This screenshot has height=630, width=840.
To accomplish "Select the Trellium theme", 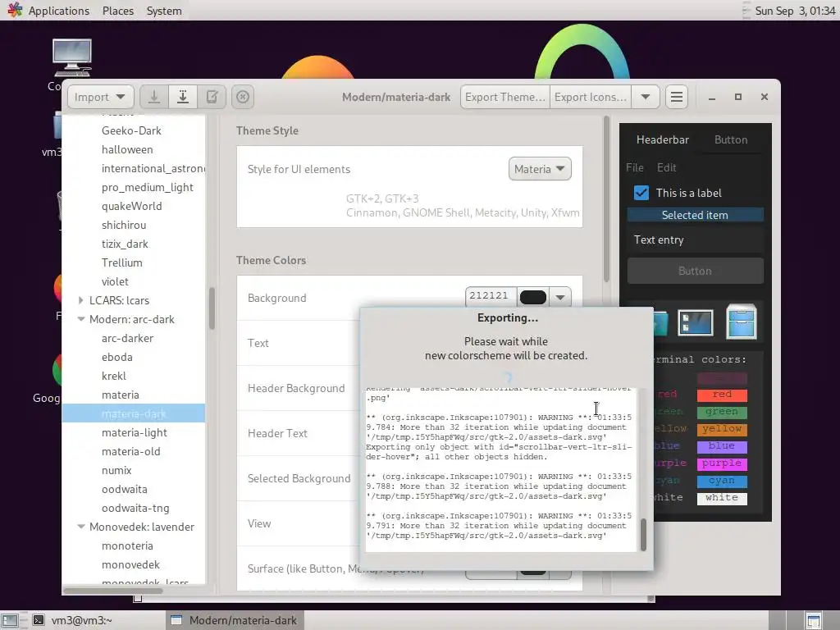I will pos(121,262).
